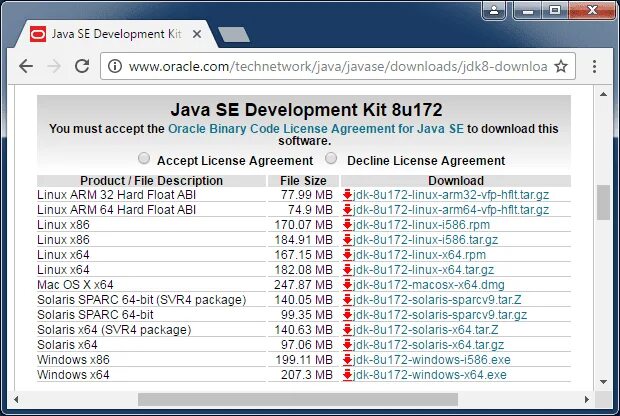620x416 pixels.
Task: Download jdk-8u172-windows-x64.exe
Action: (429, 375)
